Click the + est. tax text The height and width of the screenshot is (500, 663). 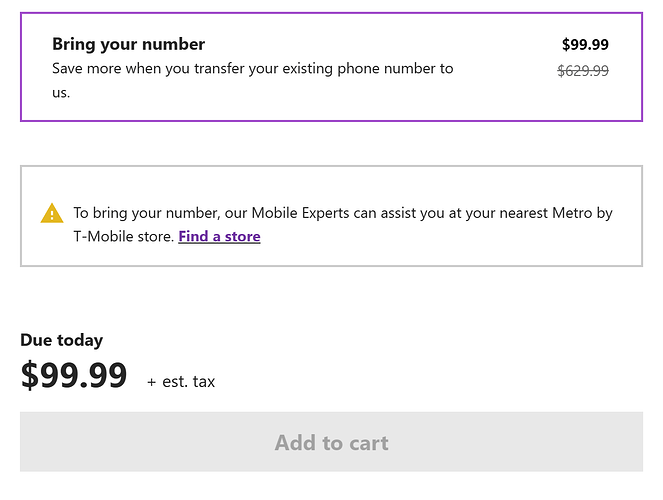(181, 381)
